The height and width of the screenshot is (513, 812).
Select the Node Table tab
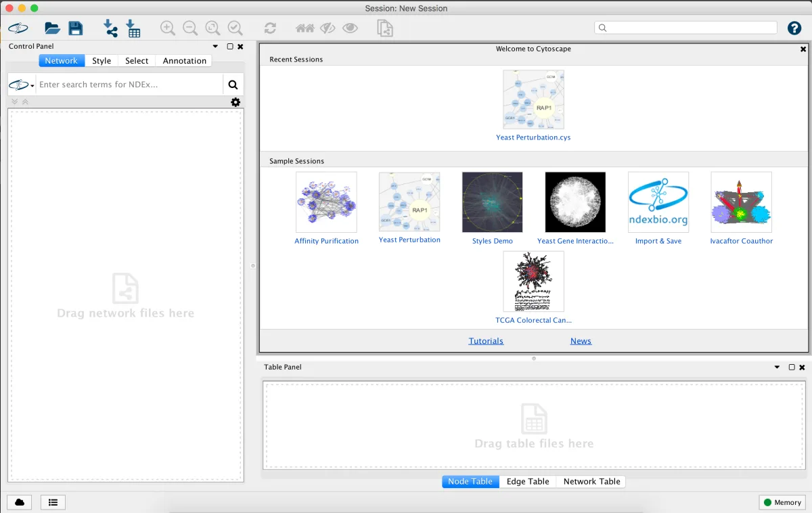(x=470, y=482)
